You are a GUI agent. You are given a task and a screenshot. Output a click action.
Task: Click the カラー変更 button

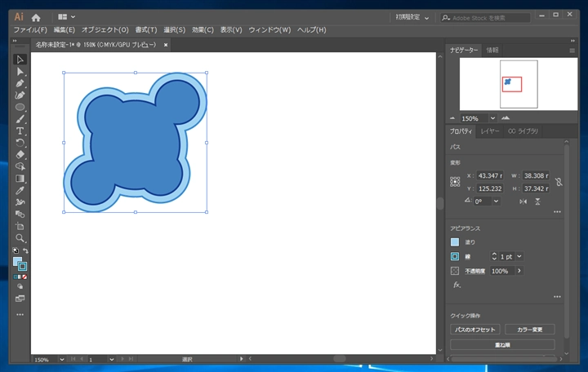coord(529,330)
